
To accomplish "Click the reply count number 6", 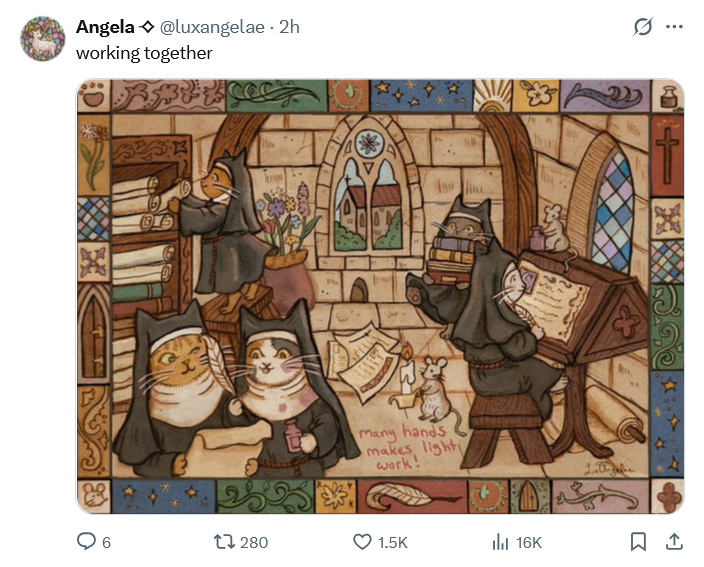I will pyautogui.click(x=106, y=542).
